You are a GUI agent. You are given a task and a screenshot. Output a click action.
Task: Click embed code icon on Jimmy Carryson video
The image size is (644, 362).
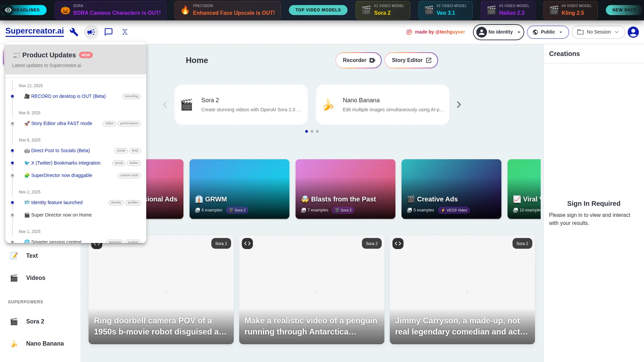pos(398,243)
